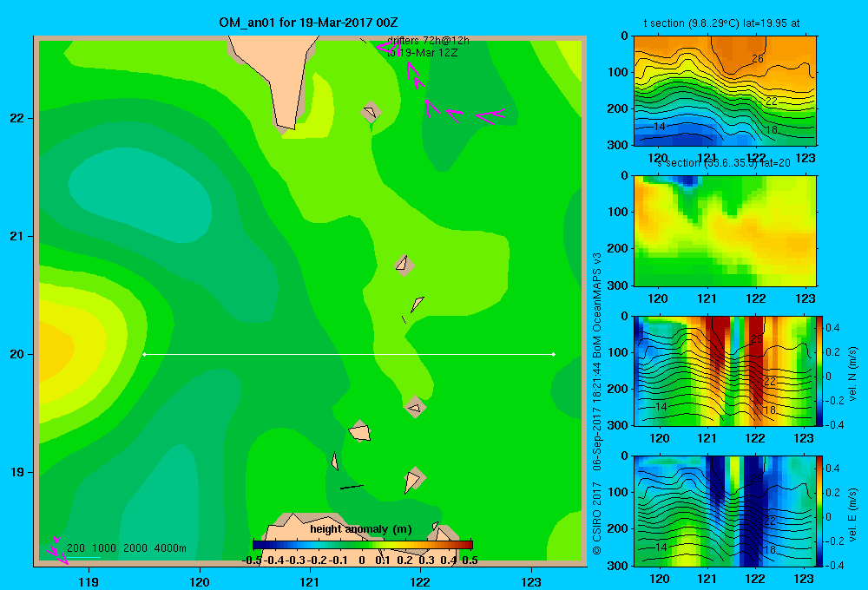Screen dimensions: 868x590
Task: Click the teal low anomaly near 21.4N 119.4E
Action: click(141, 193)
